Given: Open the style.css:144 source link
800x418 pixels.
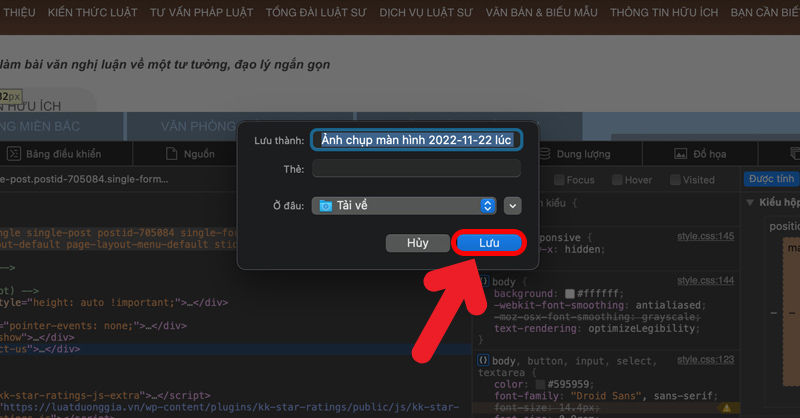Looking at the screenshot, I should pyautogui.click(x=706, y=281).
